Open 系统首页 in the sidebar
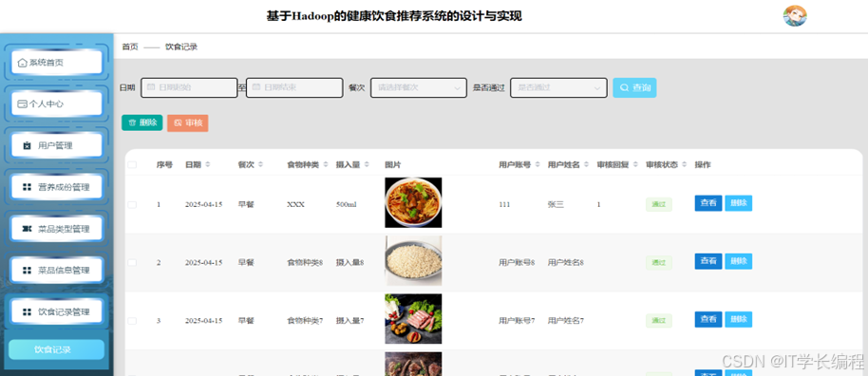The height and width of the screenshot is (376, 868). (56, 63)
